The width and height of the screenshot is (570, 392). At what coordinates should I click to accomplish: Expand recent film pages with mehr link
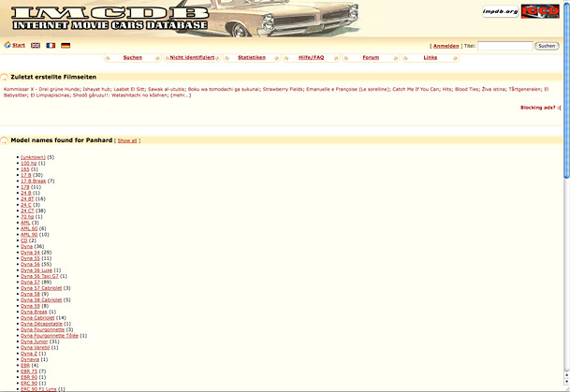click(180, 95)
